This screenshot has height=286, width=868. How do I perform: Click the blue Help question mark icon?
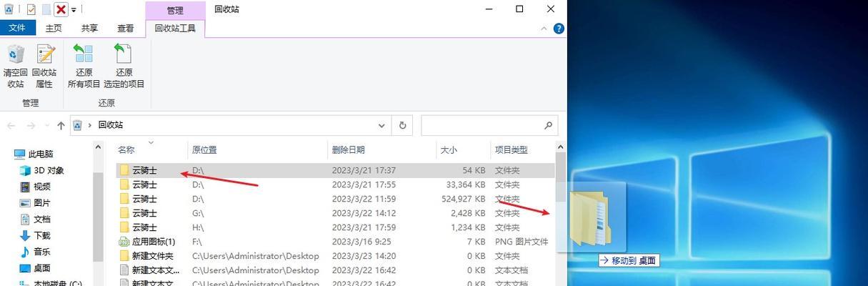(x=559, y=29)
